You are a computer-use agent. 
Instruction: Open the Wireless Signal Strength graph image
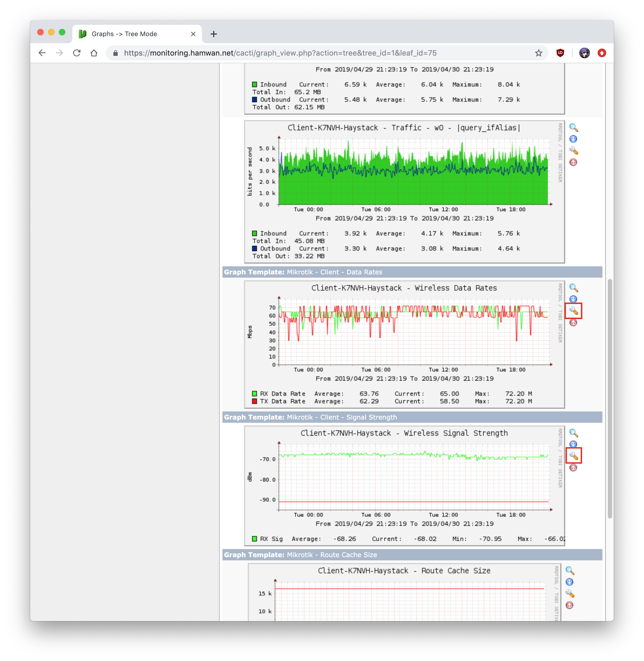405,486
